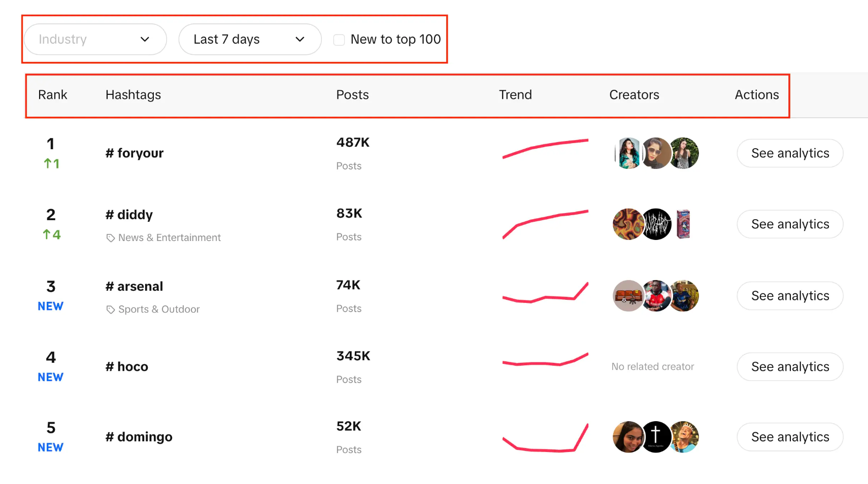Expand the Industry dropdown
Image resolution: width=868 pixels, height=484 pixels.
pos(95,40)
